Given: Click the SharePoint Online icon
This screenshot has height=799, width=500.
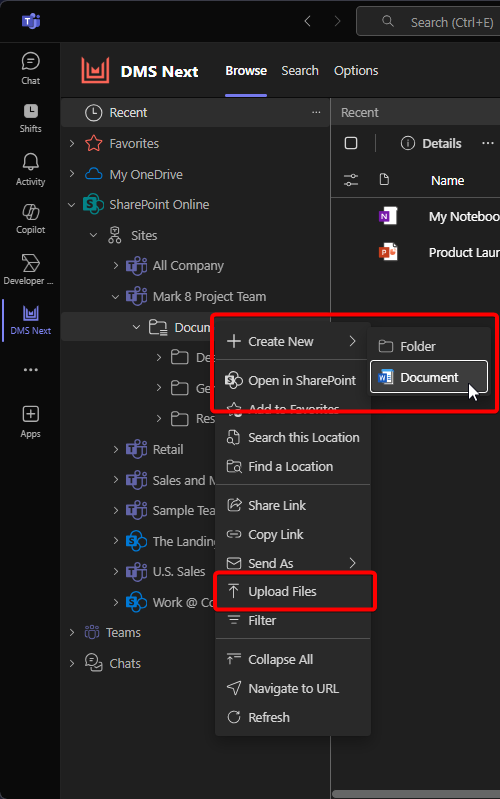Looking at the screenshot, I should pyautogui.click(x=93, y=204).
